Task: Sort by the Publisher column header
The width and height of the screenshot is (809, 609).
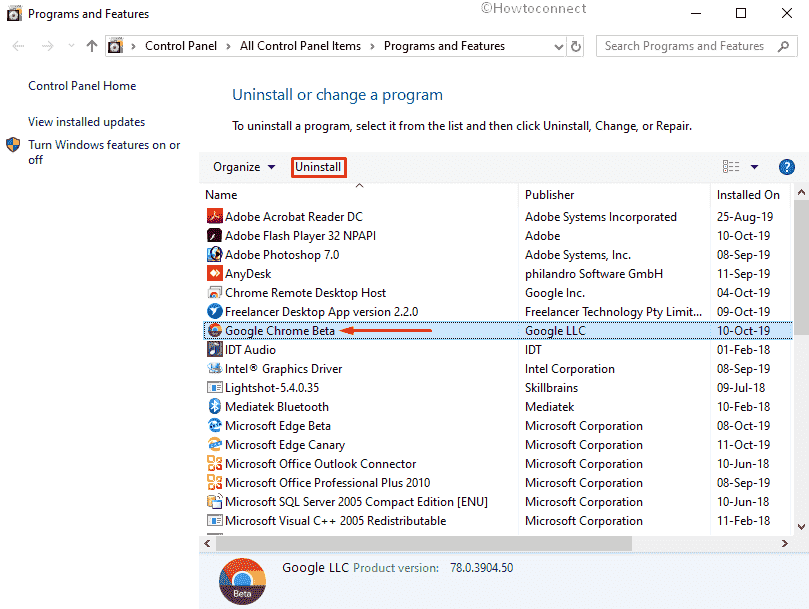Action: coord(614,195)
